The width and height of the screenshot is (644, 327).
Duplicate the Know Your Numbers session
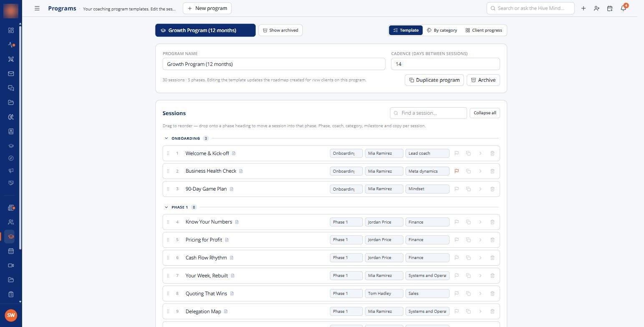(468, 222)
